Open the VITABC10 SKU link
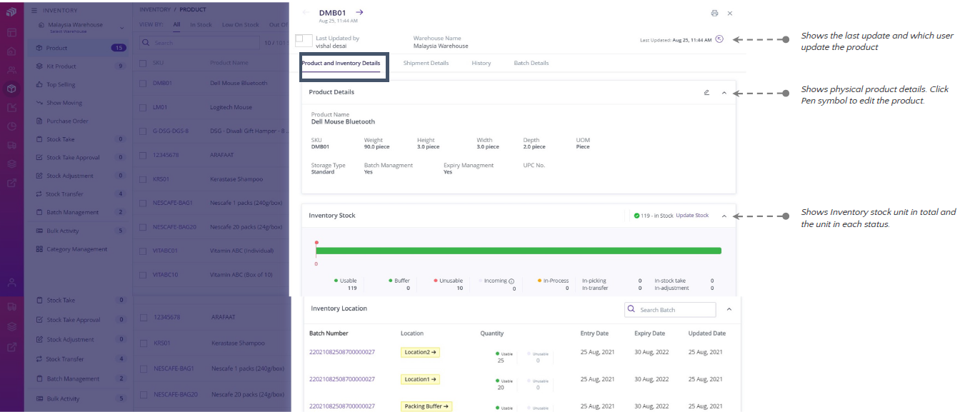The width and height of the screenshot is (980, 412). coord(166,274)
